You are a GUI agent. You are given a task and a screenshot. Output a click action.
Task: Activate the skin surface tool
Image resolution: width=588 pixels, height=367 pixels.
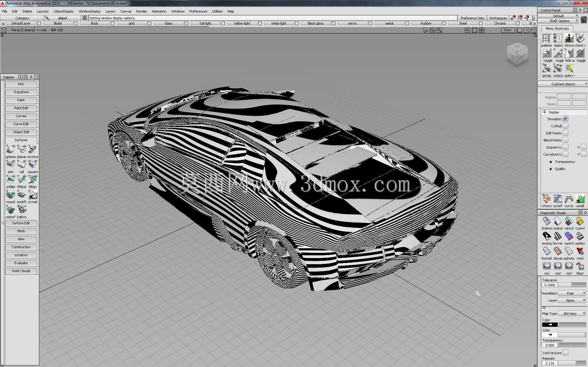10,164
